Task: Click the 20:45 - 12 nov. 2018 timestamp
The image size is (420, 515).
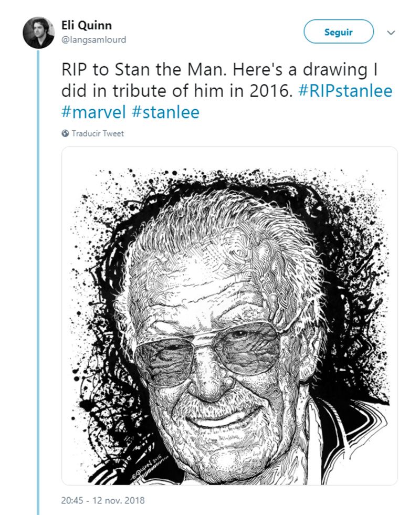Action: [103, 500]
